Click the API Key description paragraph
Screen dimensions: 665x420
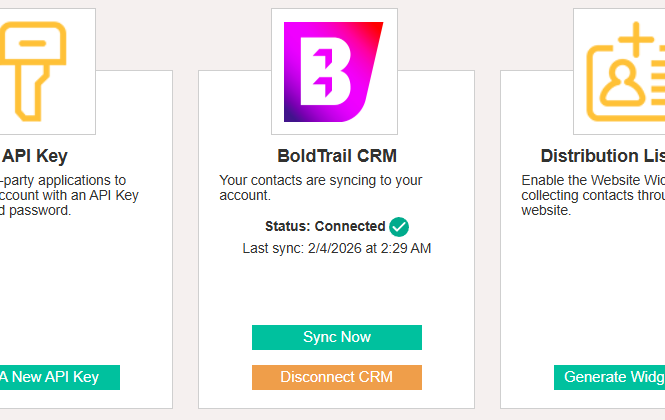click(69, 195)
